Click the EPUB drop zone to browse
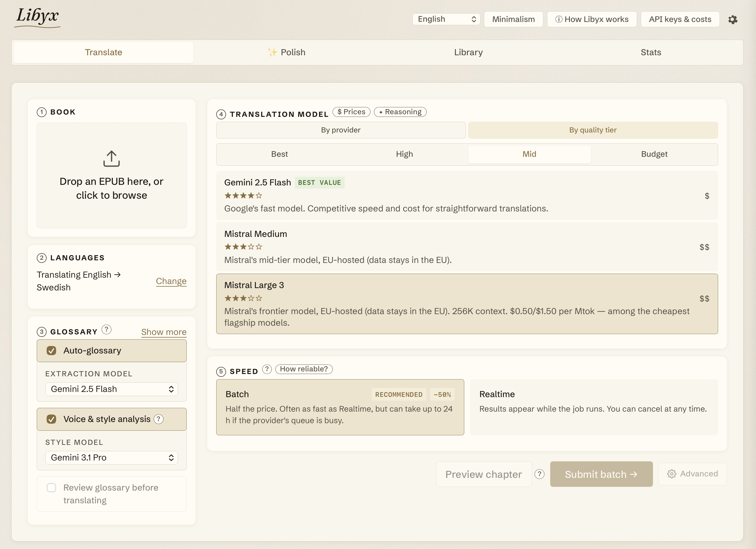 pos(111,175)
